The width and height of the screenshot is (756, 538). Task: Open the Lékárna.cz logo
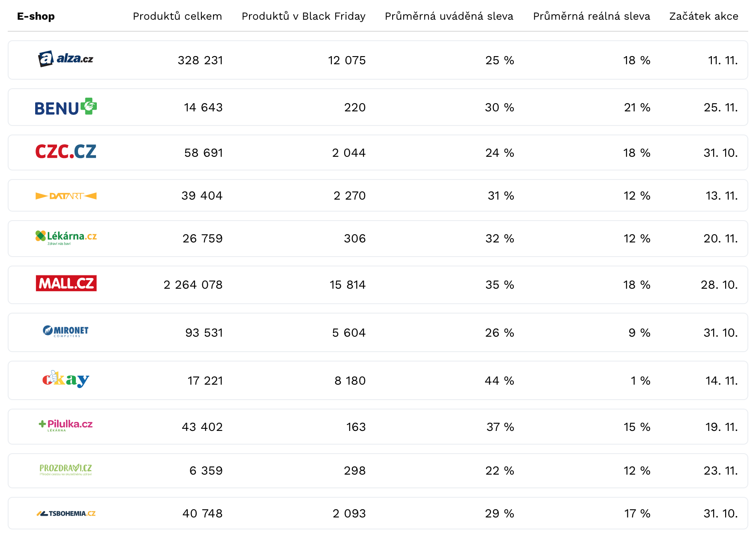tap(66, 237)
